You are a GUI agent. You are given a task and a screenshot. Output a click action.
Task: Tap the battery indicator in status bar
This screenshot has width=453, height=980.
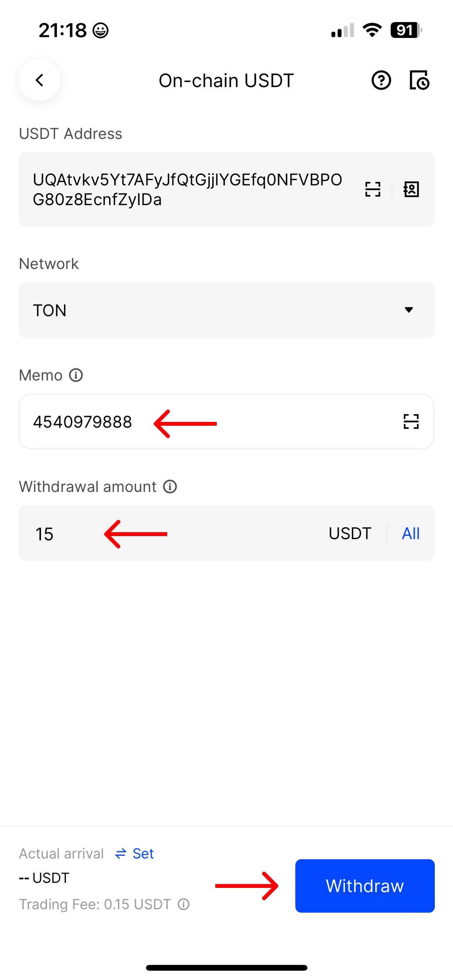pos(406,30)
